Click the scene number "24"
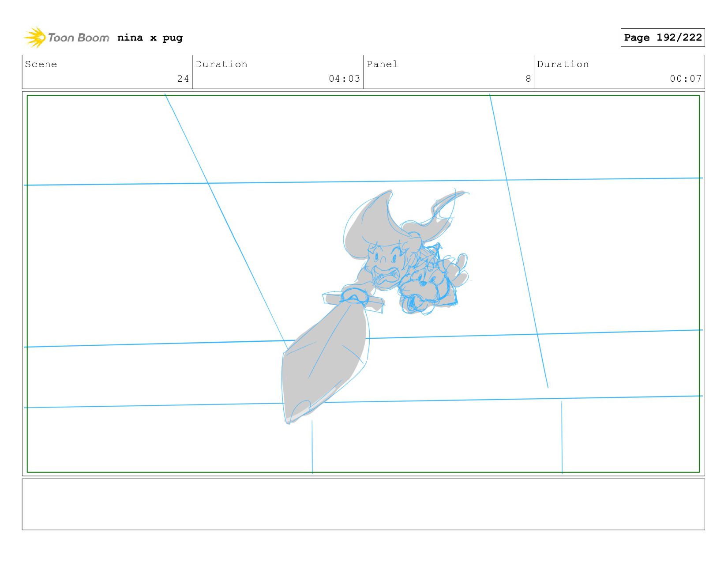The image size is (728, 563). click(183, 79)
